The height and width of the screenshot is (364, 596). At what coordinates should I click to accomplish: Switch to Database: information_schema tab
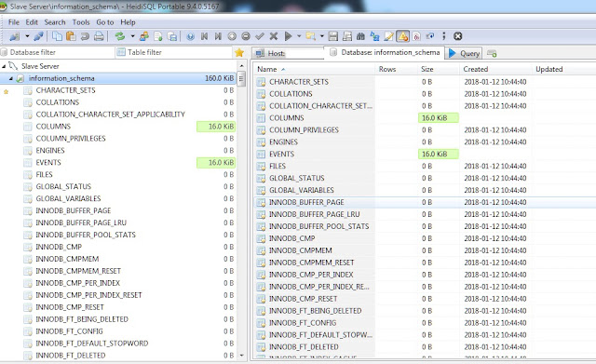(x=385, y=52)
